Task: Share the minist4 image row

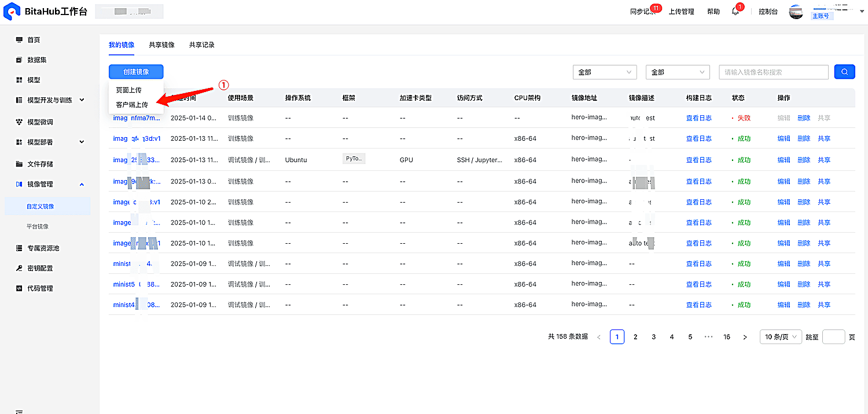Action: pyautogui.click(x=824, y=305)
